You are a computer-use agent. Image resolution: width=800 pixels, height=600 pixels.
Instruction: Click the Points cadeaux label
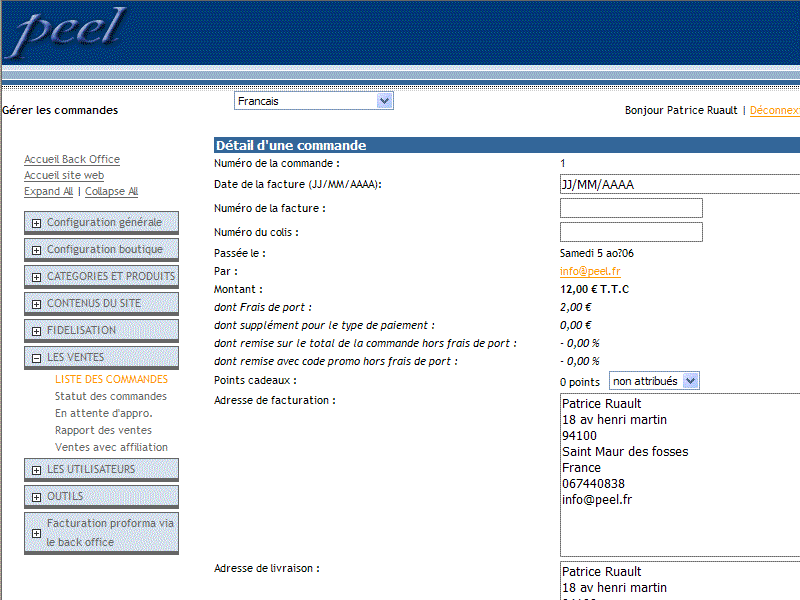pyautogui.click(x=255, y=380)
